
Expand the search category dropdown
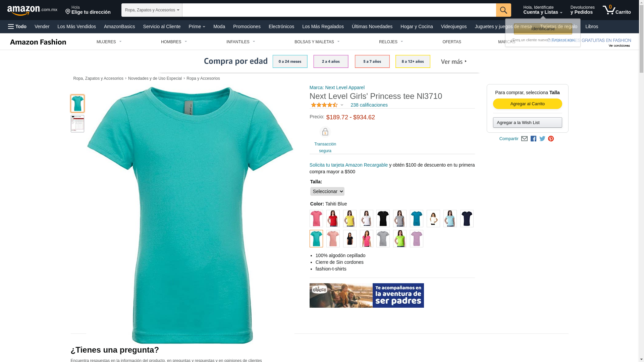(x=152, y=10)
